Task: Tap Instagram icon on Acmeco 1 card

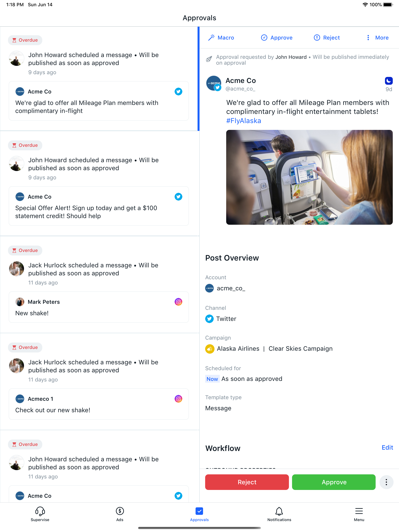Action: point(178,399)
